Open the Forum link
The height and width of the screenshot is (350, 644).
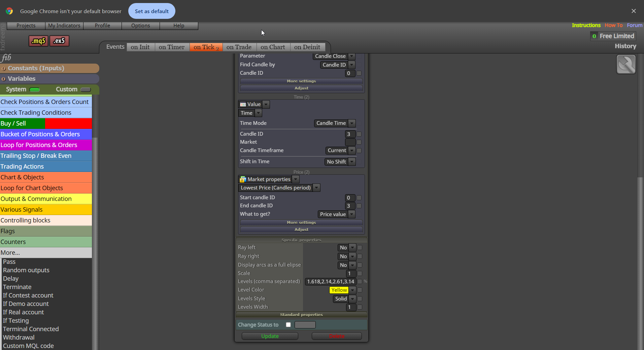pyautogui.click(x=635, y=25)
